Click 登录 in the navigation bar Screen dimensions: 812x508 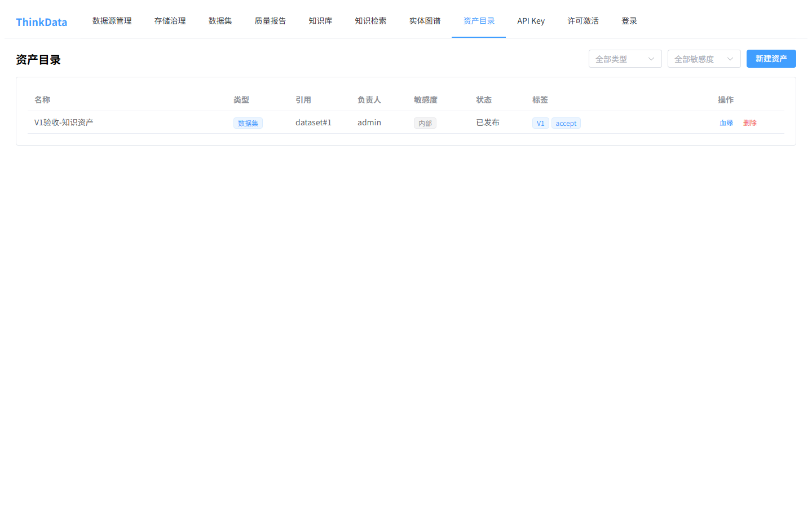coord(629,21)
